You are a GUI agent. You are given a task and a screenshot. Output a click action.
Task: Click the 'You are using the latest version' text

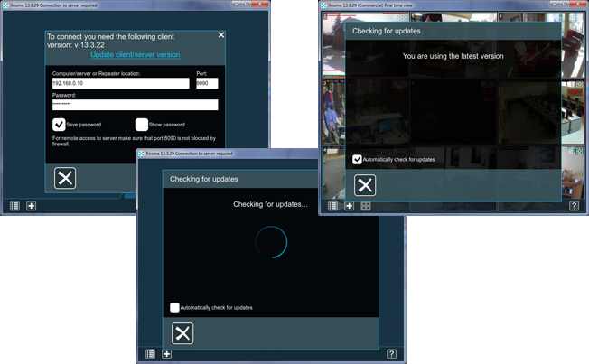(453, 56)
